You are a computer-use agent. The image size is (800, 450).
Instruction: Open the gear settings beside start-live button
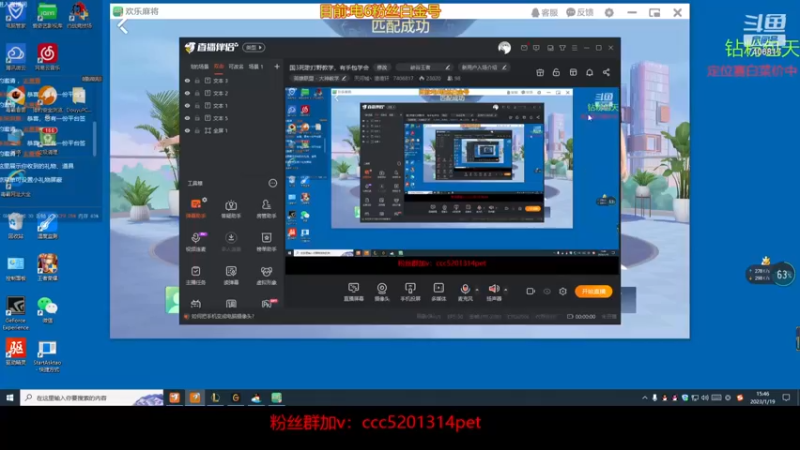[x=563, y=291]
